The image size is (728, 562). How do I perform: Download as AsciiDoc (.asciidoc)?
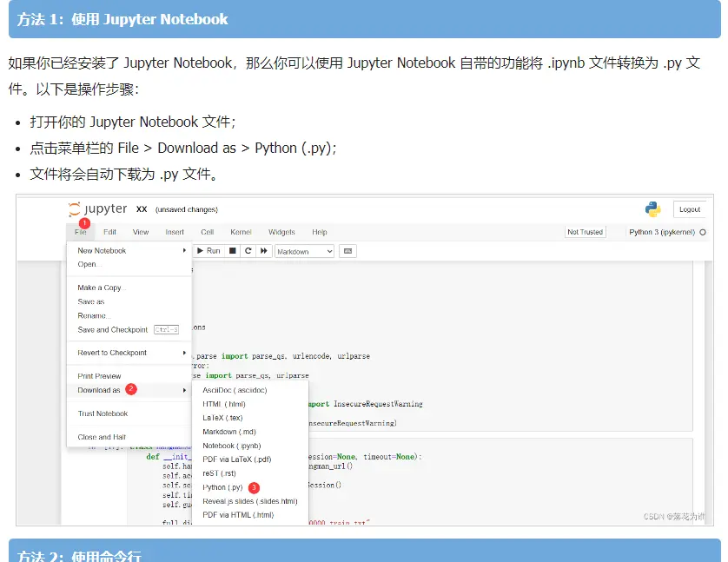[250, 390]
